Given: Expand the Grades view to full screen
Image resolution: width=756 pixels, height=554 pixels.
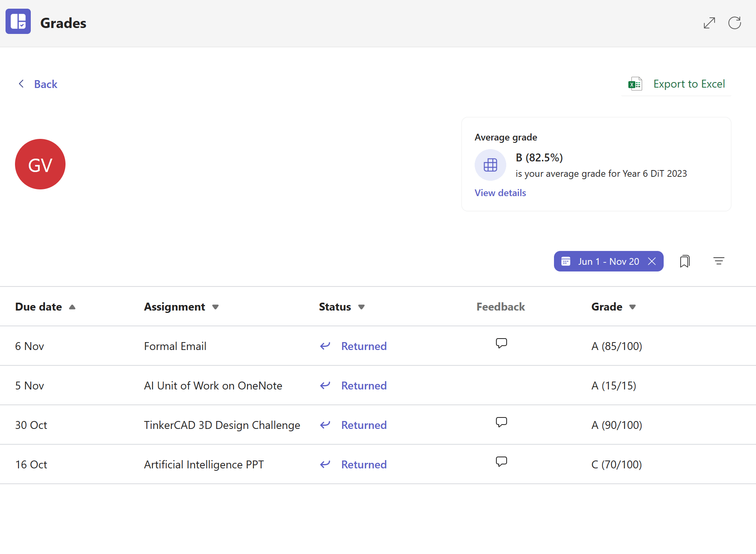Looking at the screenshot, I should tap(709, 23).
